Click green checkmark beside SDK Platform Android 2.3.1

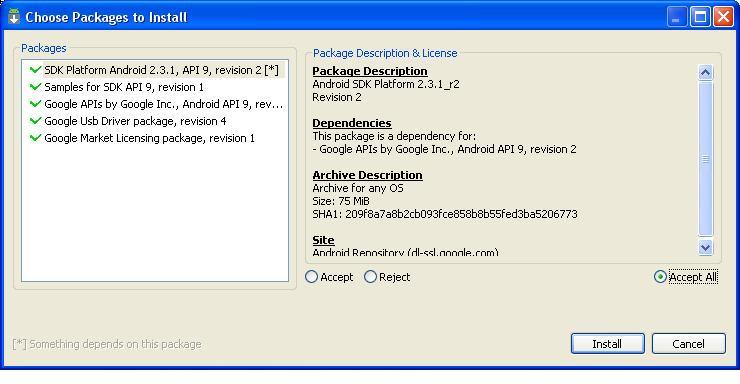35,70
